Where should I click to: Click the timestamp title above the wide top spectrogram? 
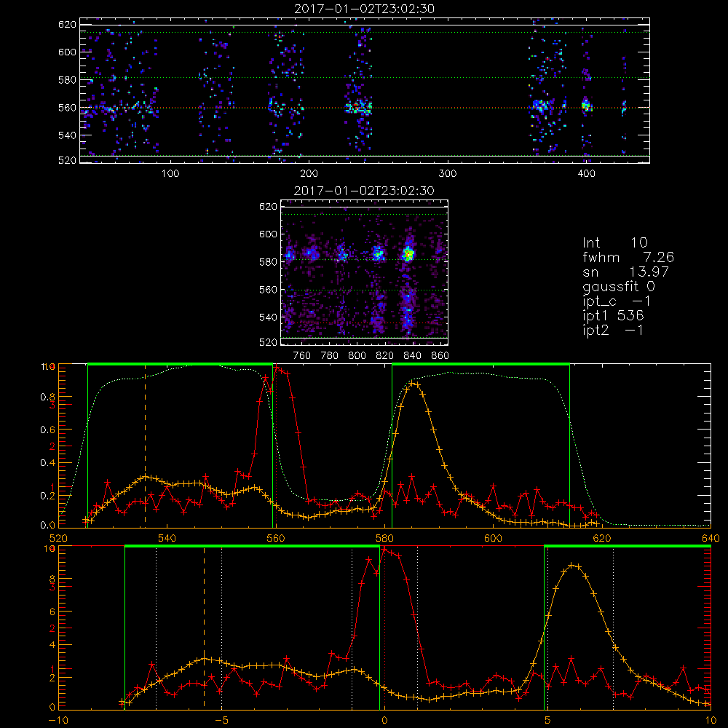tap(364, 9)
